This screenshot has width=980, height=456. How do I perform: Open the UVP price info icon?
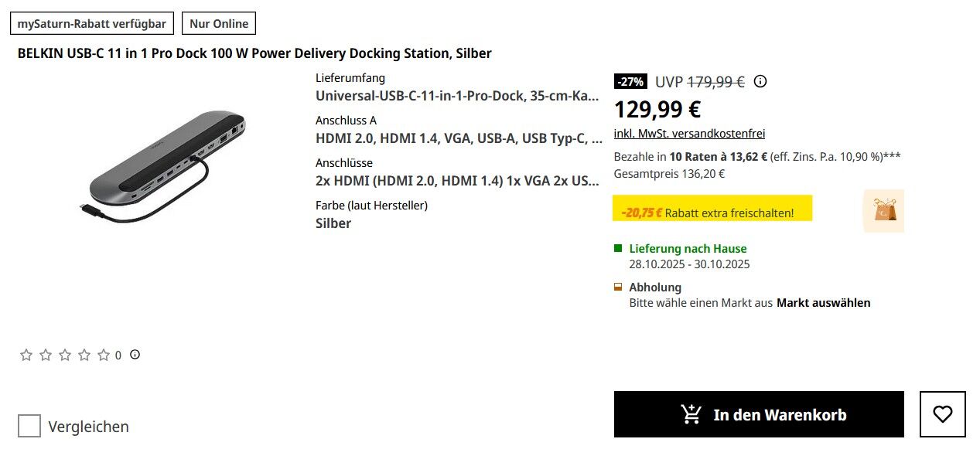pos(760,81)
